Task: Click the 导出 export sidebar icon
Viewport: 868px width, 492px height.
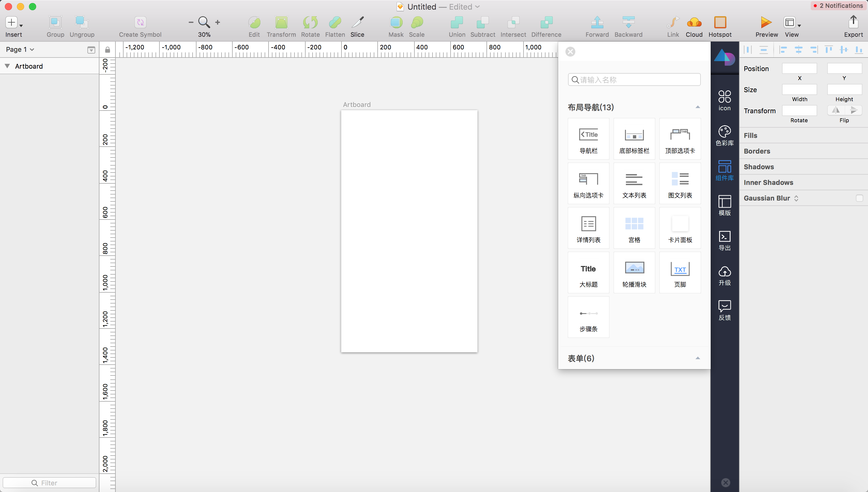Action: [724, 240]
